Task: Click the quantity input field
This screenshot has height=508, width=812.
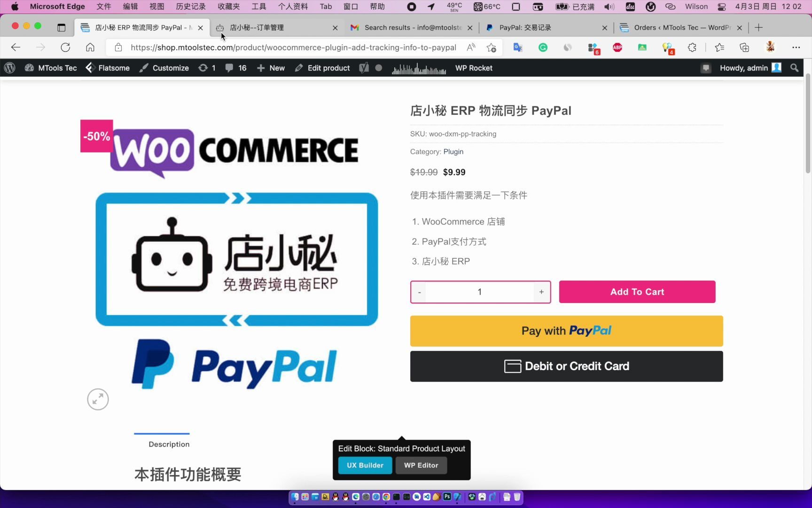Action: coord(480,292)
